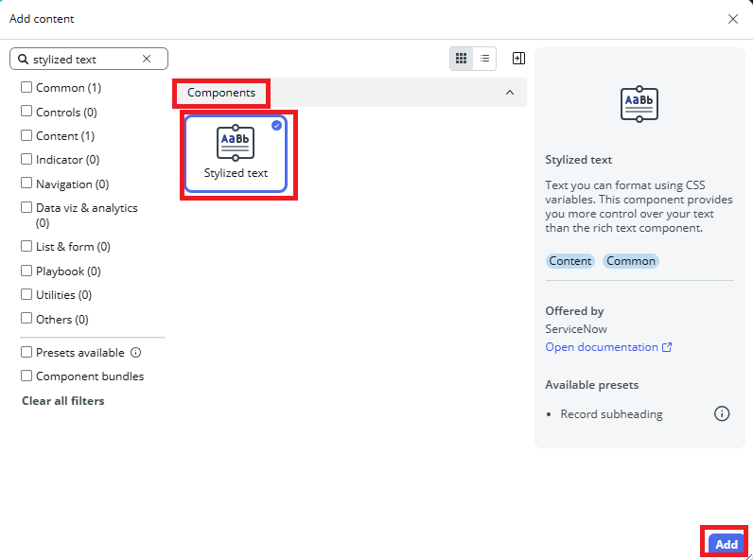This screenshot has height=560, width=753.
Task: Click Presets available info icon
Action: (x=135, y=353)
